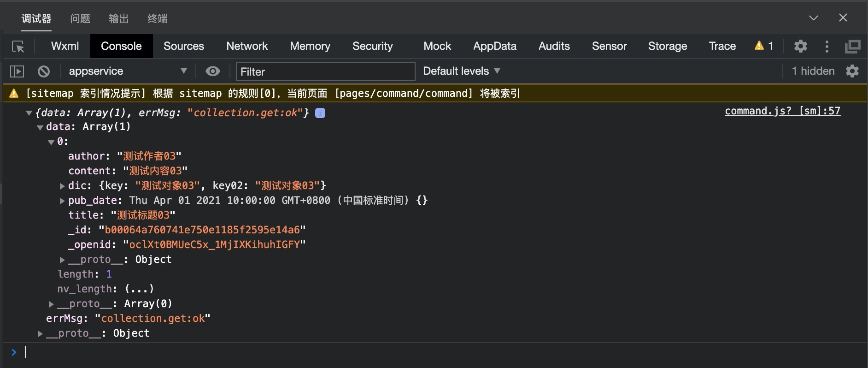This screenshot has width=868, height=368.
Task: Switch to the 终端 top tab
Action: 158,18
